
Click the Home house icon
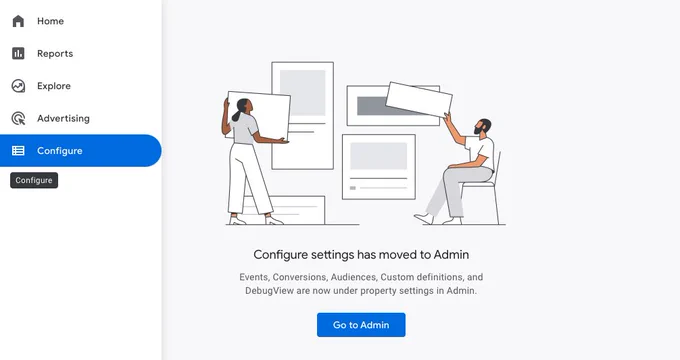(18, 21)
